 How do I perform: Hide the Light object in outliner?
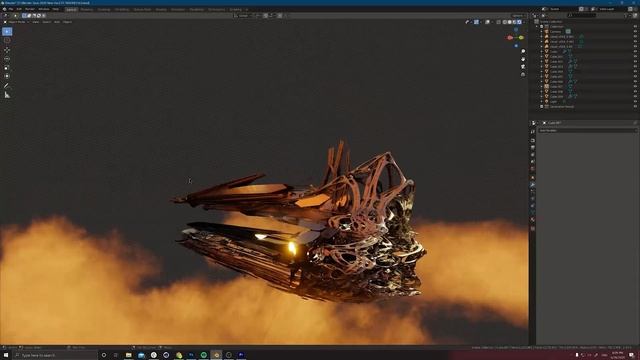tap(635, 101)
